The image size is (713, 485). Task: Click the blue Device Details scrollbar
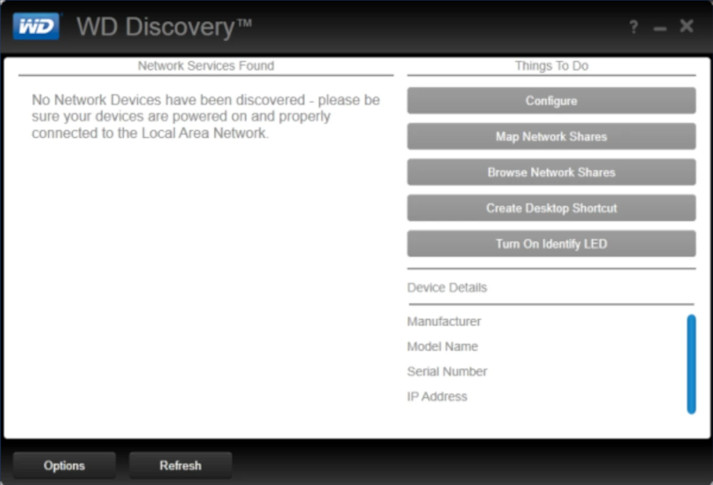[691, 364]
